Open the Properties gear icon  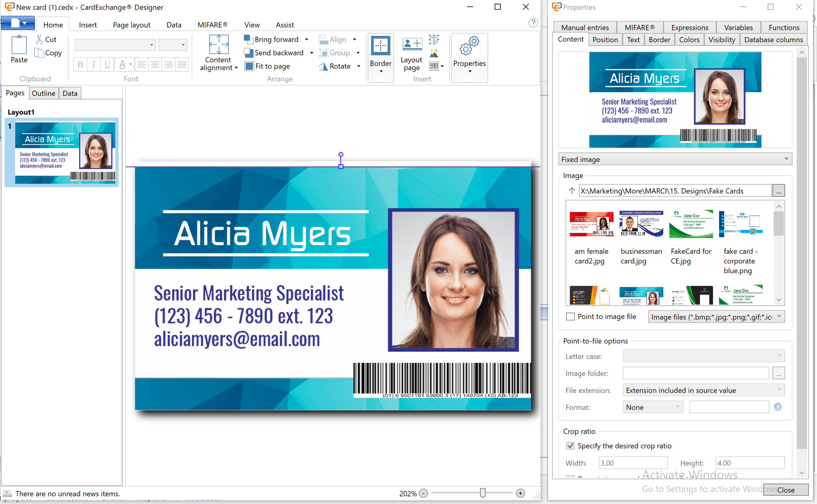pos(469,46)
